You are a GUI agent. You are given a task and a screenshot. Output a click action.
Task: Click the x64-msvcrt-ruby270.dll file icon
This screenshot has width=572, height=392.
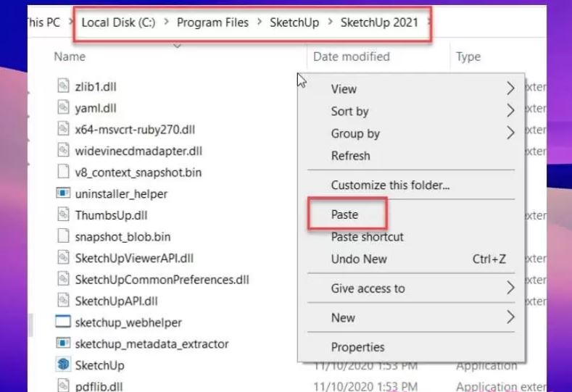coord(63,129)
